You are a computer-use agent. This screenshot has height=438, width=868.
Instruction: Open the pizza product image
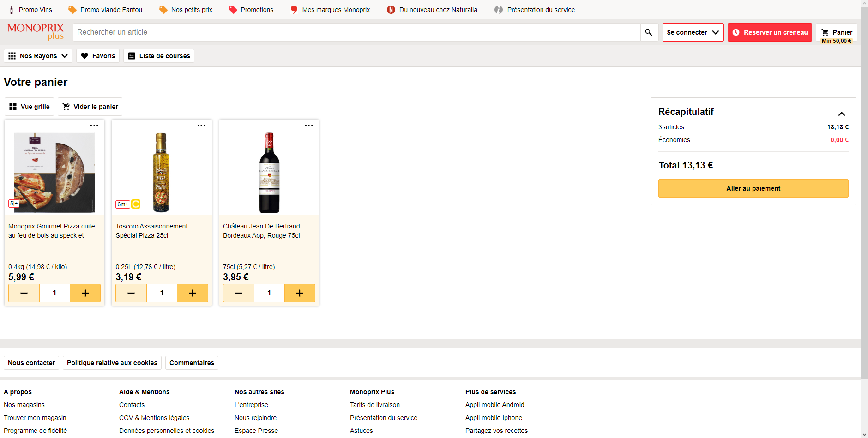click(x=54, y=173)
